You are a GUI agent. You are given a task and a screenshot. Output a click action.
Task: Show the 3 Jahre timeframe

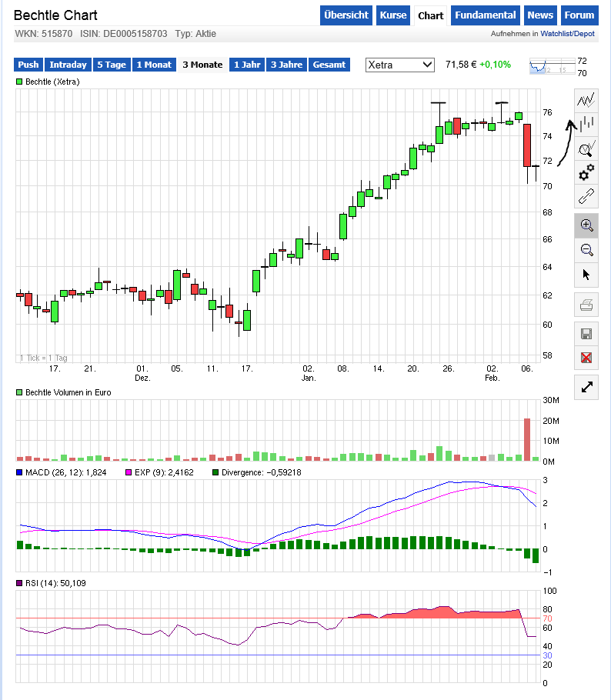286,65
